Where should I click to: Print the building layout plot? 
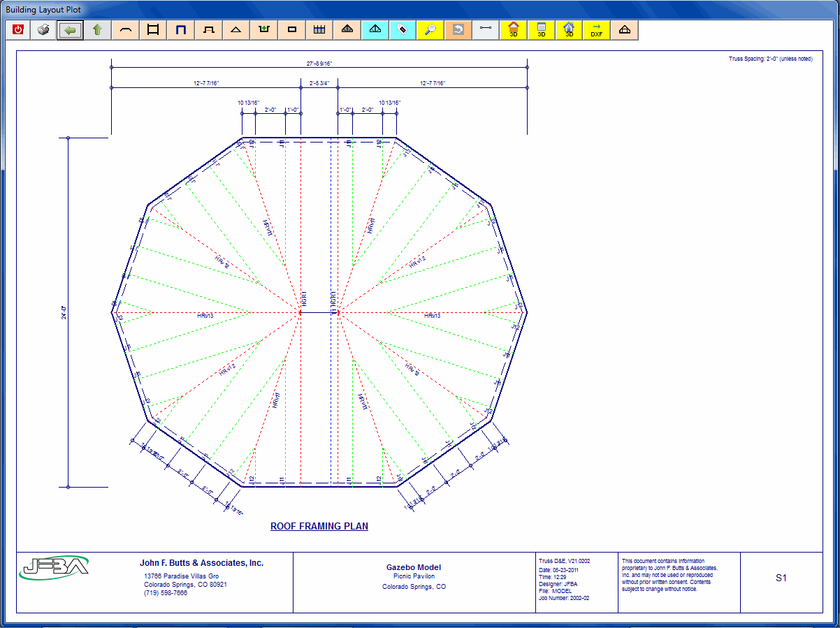pos(43,30)
